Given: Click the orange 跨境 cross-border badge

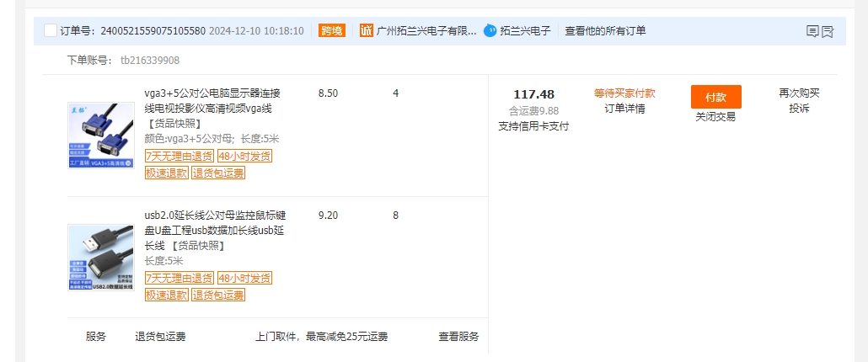Looking at the screenshot, I should click(332, 31).
